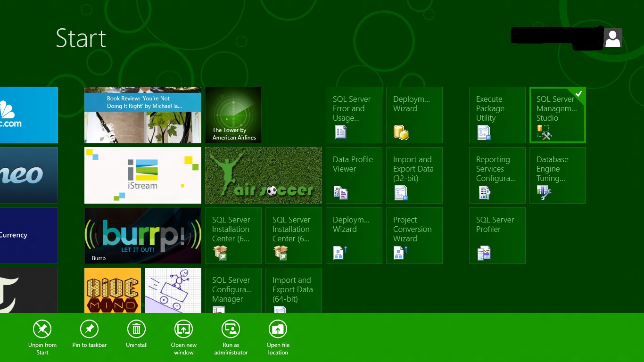Open Import and Export Data (32-bit)
644x362 pixels.
(x=414, y=175)
